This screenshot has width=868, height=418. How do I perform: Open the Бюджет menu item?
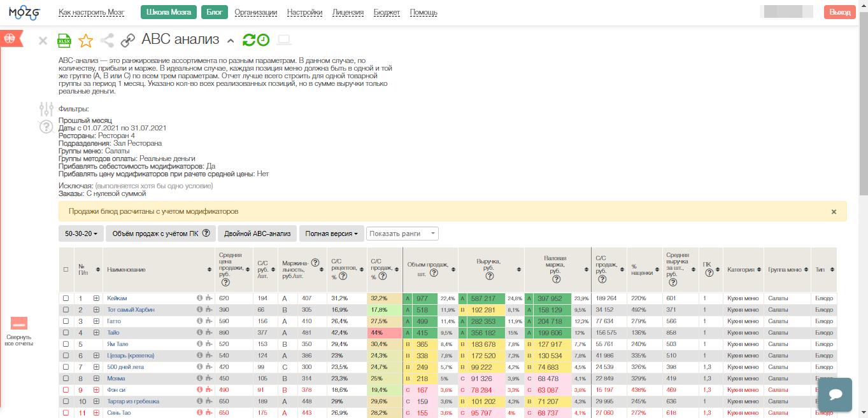point(387,12)
